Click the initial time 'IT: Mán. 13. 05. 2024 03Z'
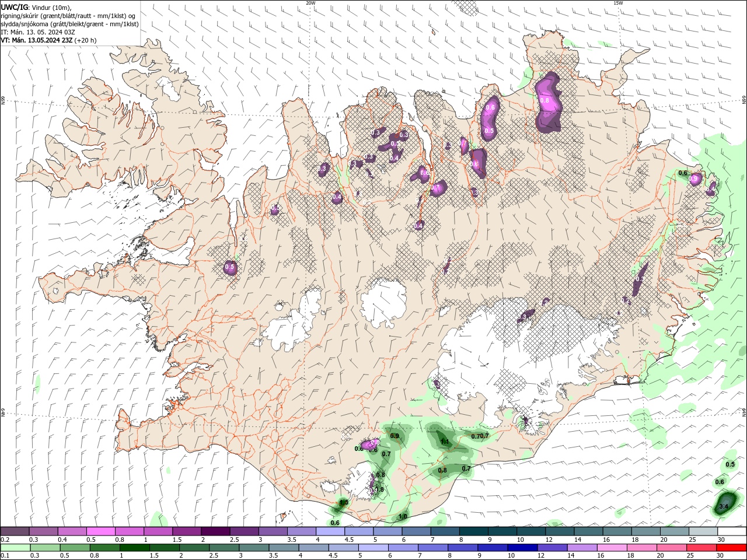747x560 pixels. 39,32
